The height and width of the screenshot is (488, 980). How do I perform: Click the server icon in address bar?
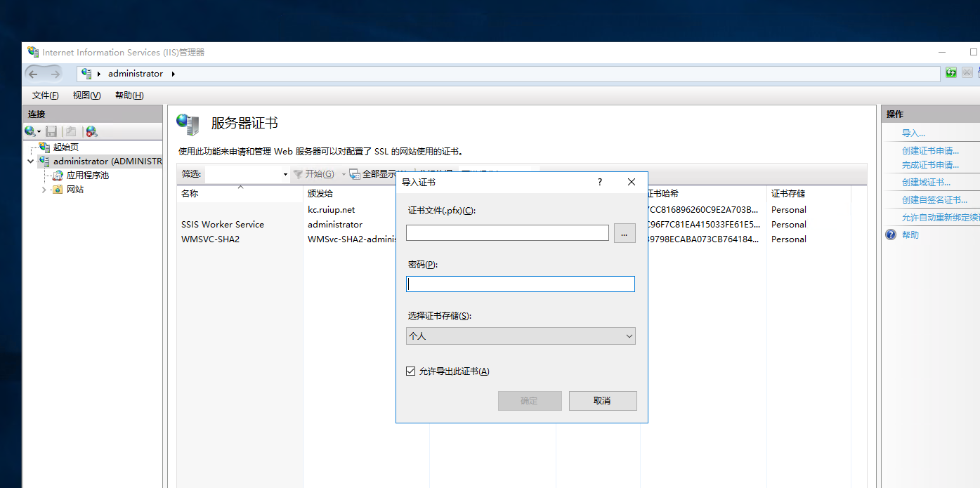click(x=87, y=74)
